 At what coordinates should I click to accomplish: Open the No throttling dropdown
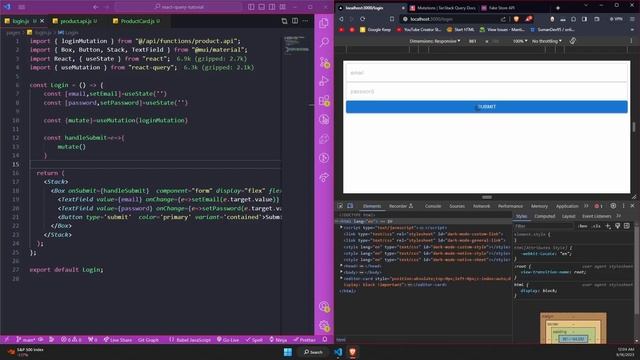tap(547, 41)
